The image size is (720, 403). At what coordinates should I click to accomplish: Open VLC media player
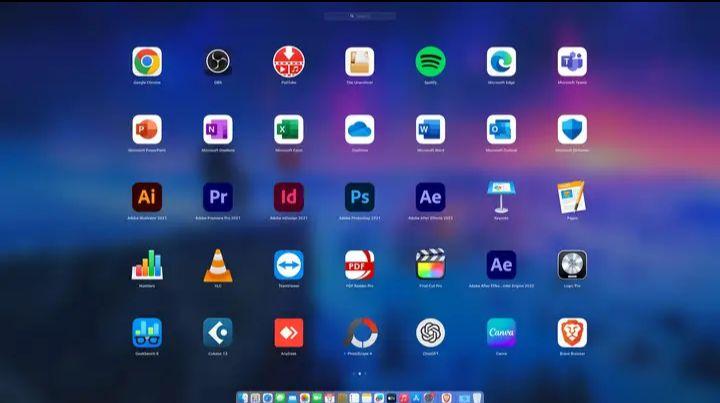tap(218, 265)
